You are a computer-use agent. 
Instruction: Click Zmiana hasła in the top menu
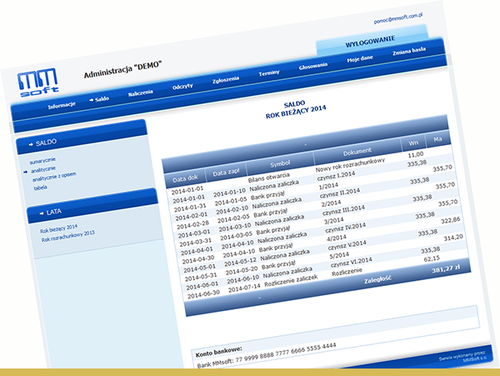[409, 51]
